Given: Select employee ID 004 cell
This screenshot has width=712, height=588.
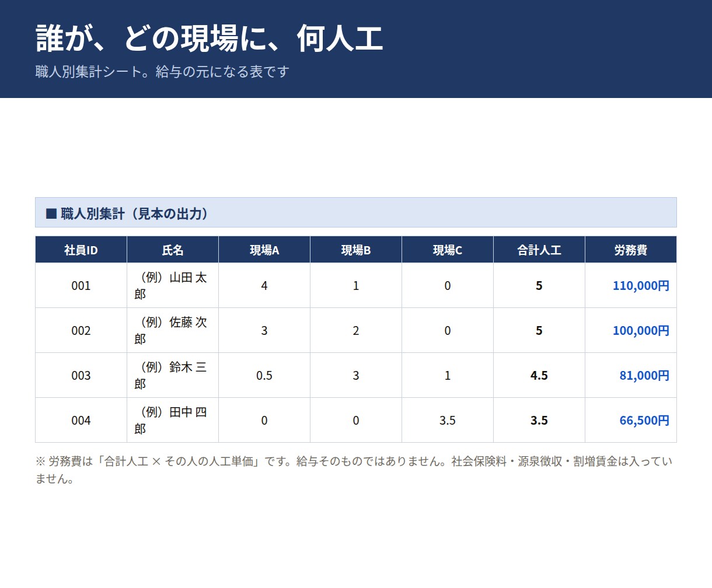Looking at the screenshot, I should (x=81, y=421).
